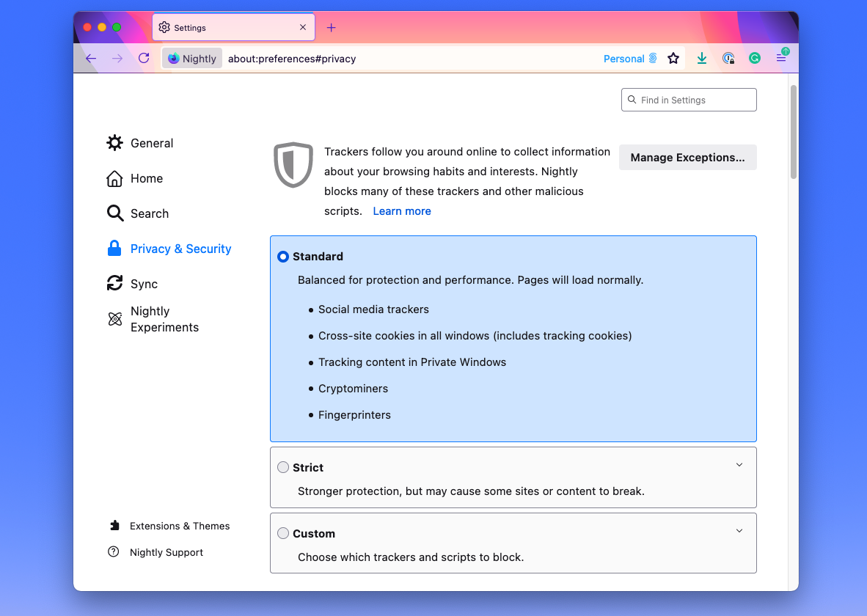The width and height of the screenshot is (867, 616).
Task: Choose the Strict protection radio button
Action: click(x=283, y=467)
